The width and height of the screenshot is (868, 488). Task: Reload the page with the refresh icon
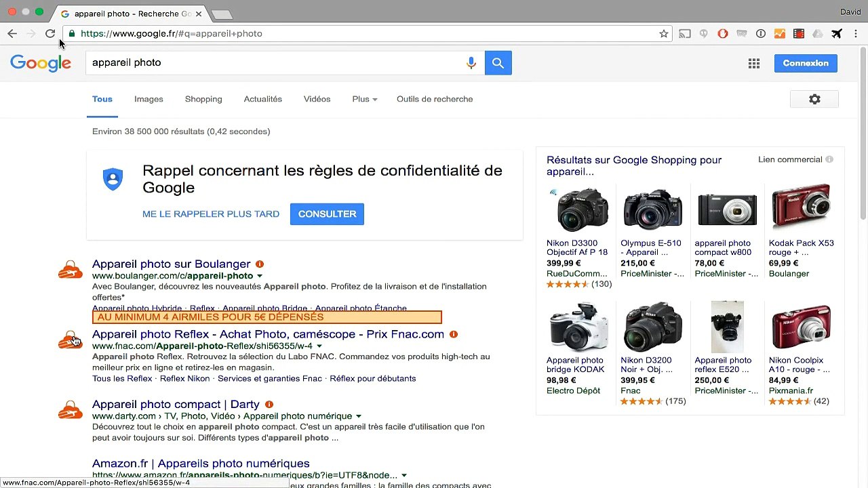coord(50,33)
